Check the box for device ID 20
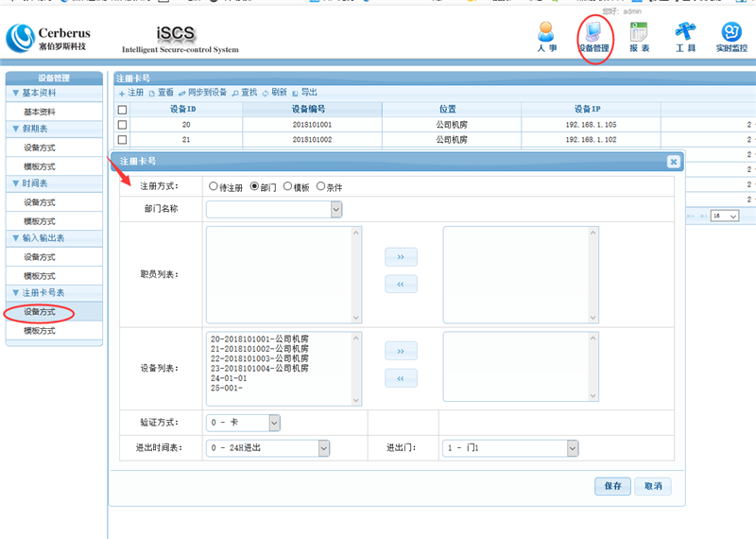The image size is (756, 539). click(122, 125)
